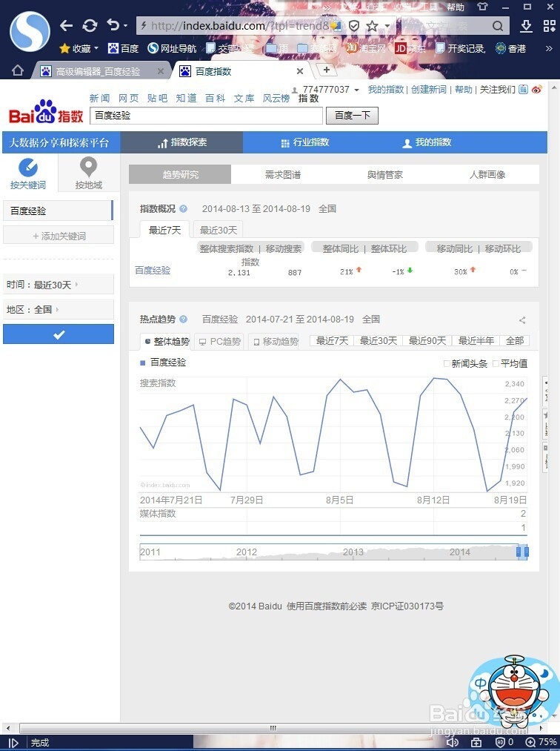The image size is (560, 751).
Task: Click the help icon beside 热点趋势
Action: [183, 319]
